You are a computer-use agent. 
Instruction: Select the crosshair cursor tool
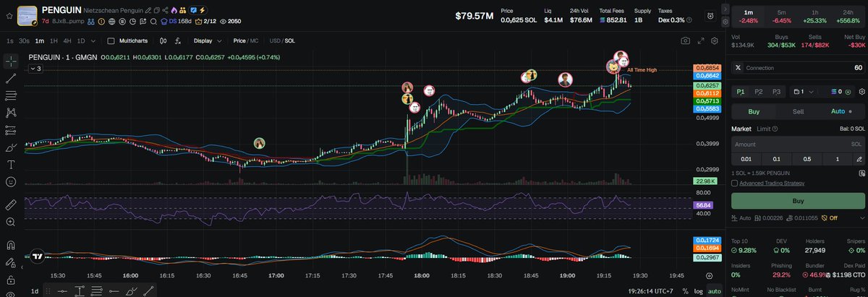(12, 61)
